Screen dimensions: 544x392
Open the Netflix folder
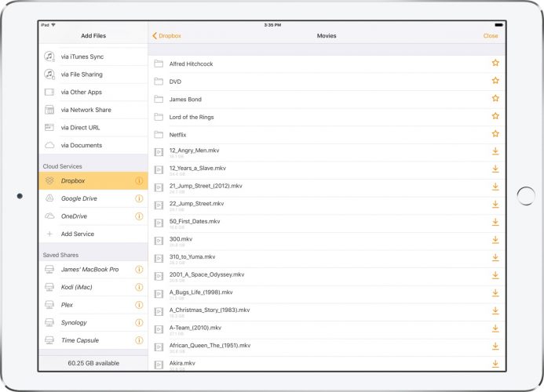tap(327, 135)
